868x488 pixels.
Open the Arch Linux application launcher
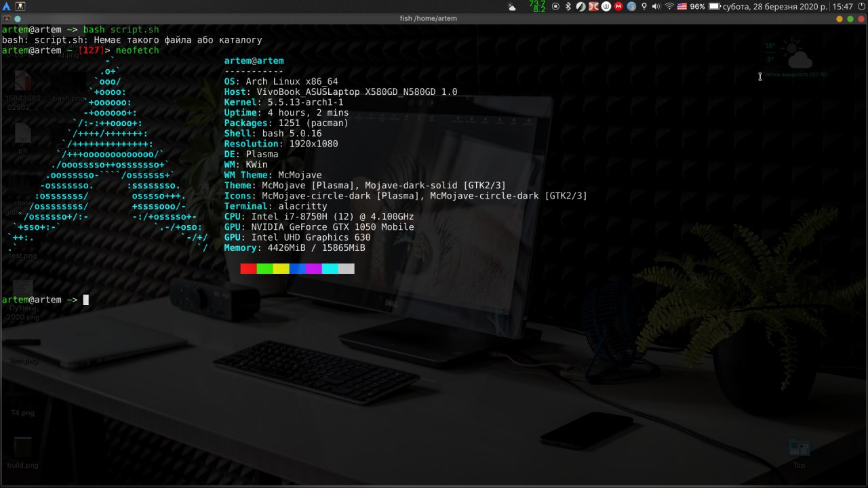coord(6,6)
